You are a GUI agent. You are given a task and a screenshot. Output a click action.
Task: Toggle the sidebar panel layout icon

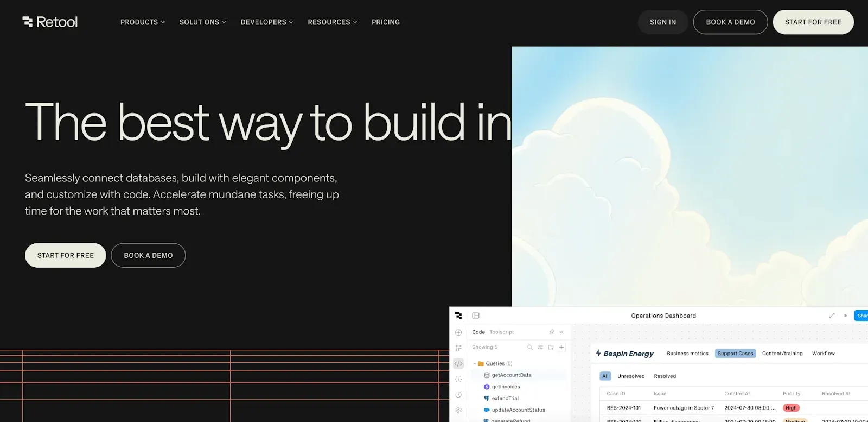click(476, 316)
